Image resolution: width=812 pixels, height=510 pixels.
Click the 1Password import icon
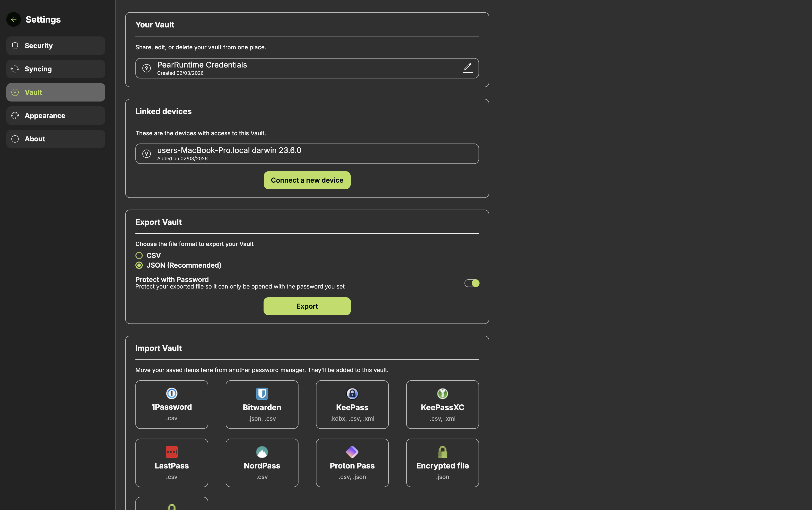172,393
